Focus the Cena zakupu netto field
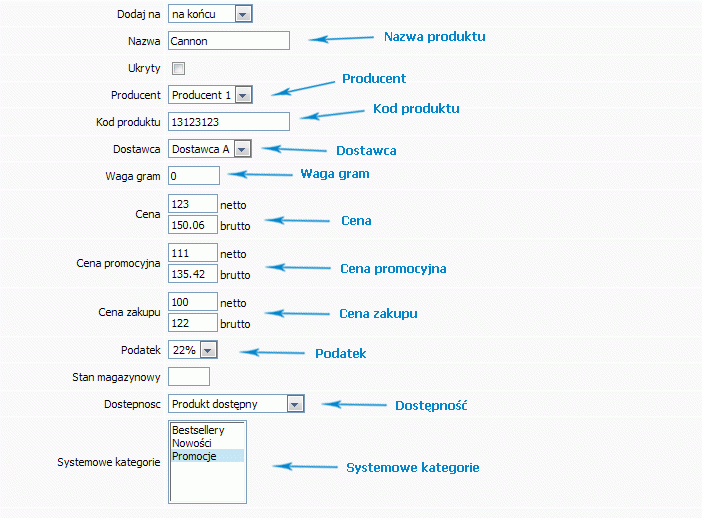The image size is (702, 518). point(193,302)
